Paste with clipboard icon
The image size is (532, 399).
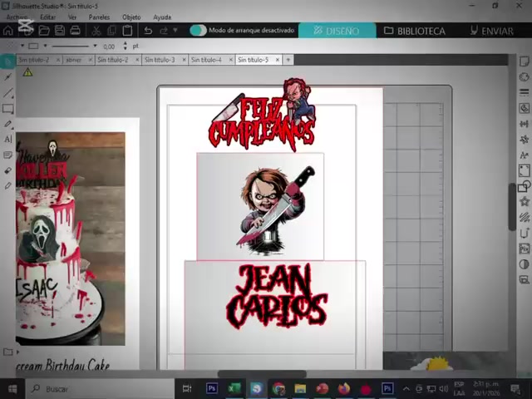pyautogui.click(x=127, y=31)
